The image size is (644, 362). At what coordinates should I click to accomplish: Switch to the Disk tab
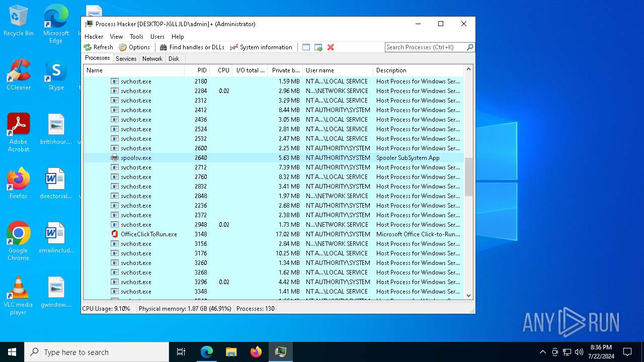(x=174, y=59)
